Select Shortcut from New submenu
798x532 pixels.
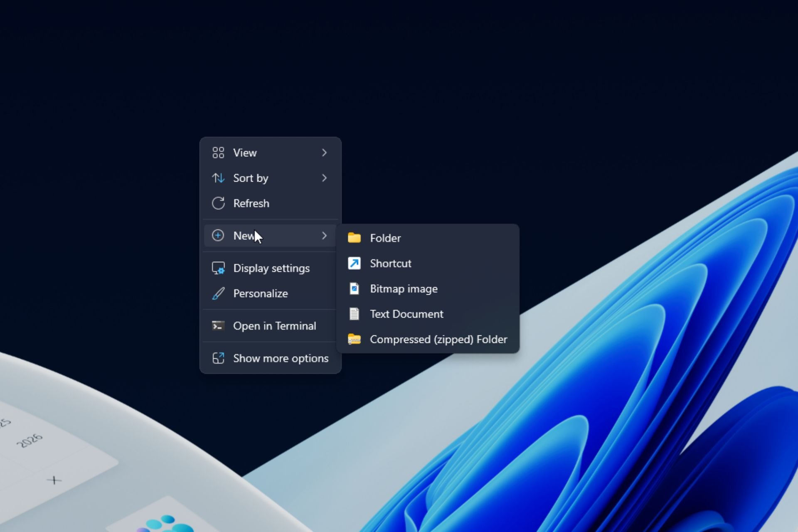point(391,263)
